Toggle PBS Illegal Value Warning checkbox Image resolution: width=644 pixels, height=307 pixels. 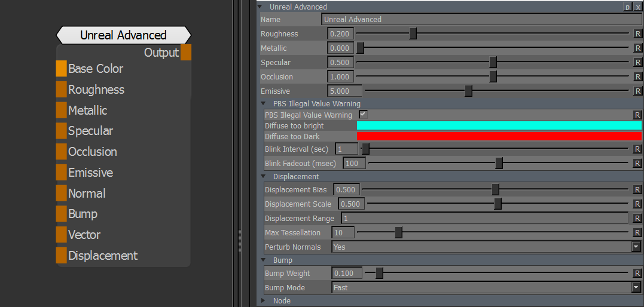363,115
